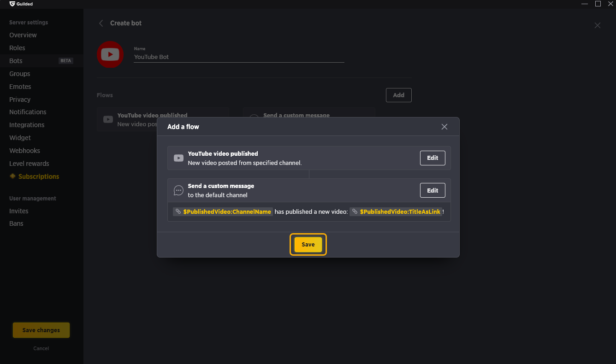Click the gold Subscriptions diamond icon
Screen dimensions: 616x364
[12, 176]
